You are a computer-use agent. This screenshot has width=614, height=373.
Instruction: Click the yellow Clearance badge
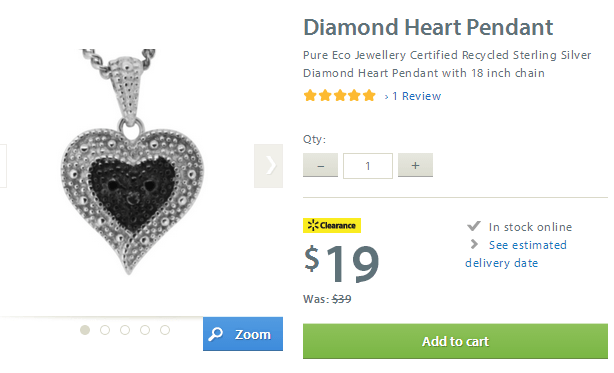332,225
